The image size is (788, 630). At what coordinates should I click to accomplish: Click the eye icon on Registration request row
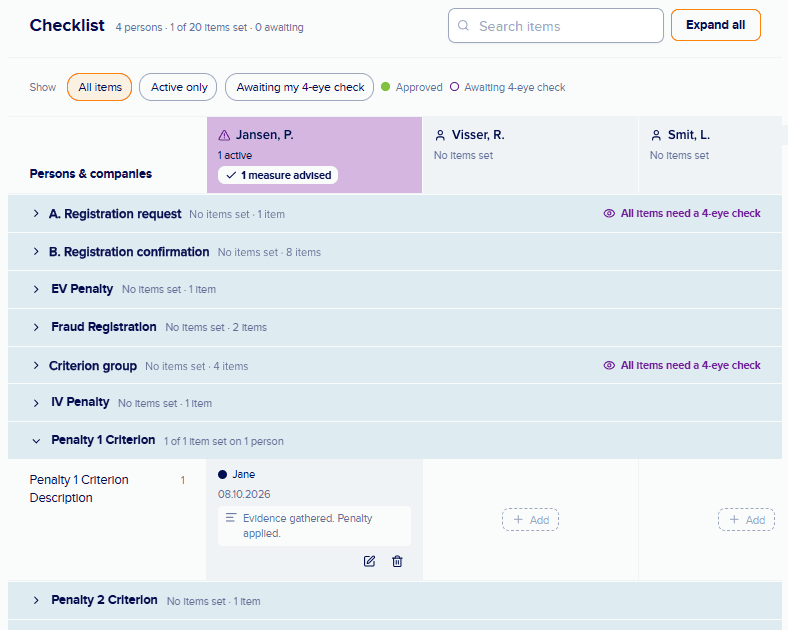click(x=609, y=214)
